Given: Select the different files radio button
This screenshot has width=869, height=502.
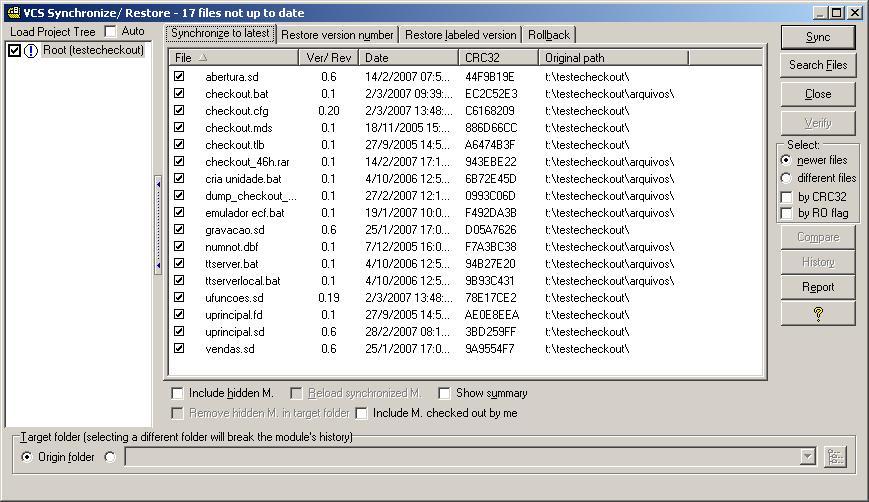Looking at the screenshot, I should click(x=786, y=178).
